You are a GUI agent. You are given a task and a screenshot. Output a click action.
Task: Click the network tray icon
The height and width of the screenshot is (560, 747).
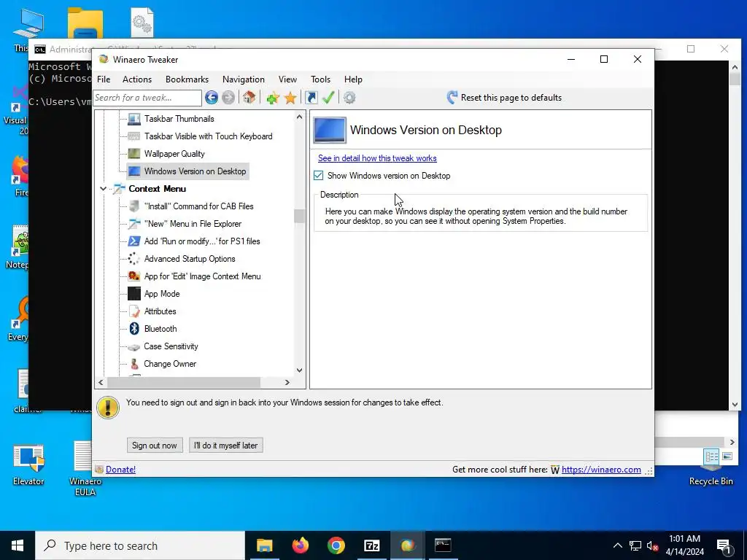click(x=635, y=545)
